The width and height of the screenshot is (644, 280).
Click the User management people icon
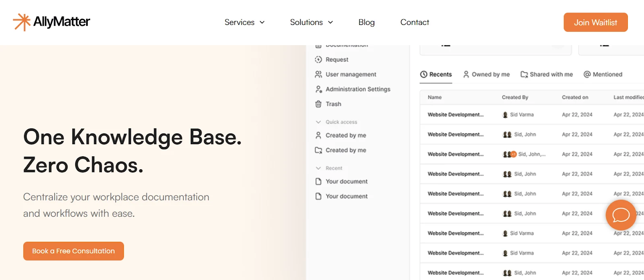[x=318, y=75]
